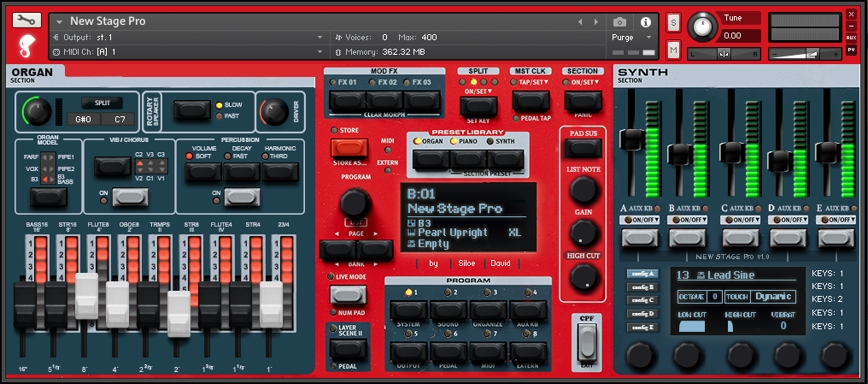The width and height of the screenshot is (868, 384).
Task: Click the Tune knob
Action: pos(701,28)
